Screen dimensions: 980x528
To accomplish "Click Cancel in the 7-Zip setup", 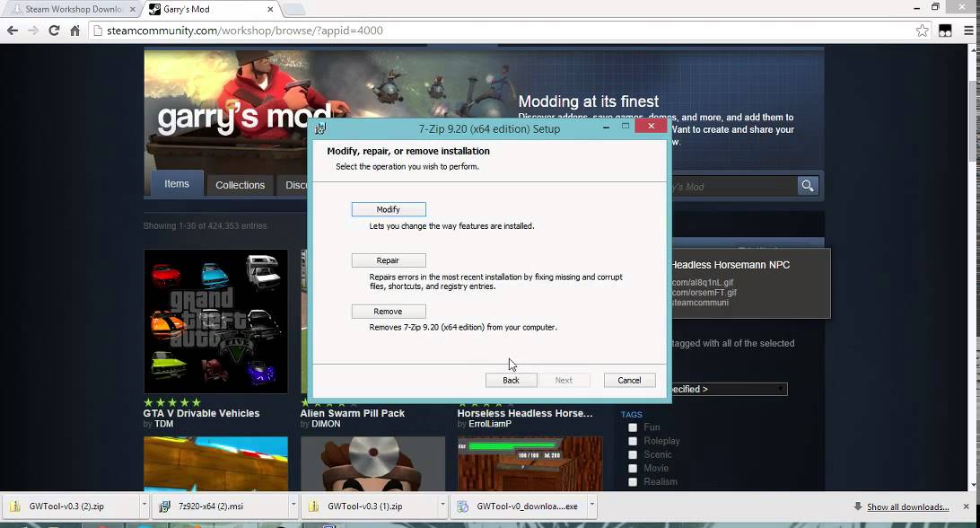I will pos(629,381).
